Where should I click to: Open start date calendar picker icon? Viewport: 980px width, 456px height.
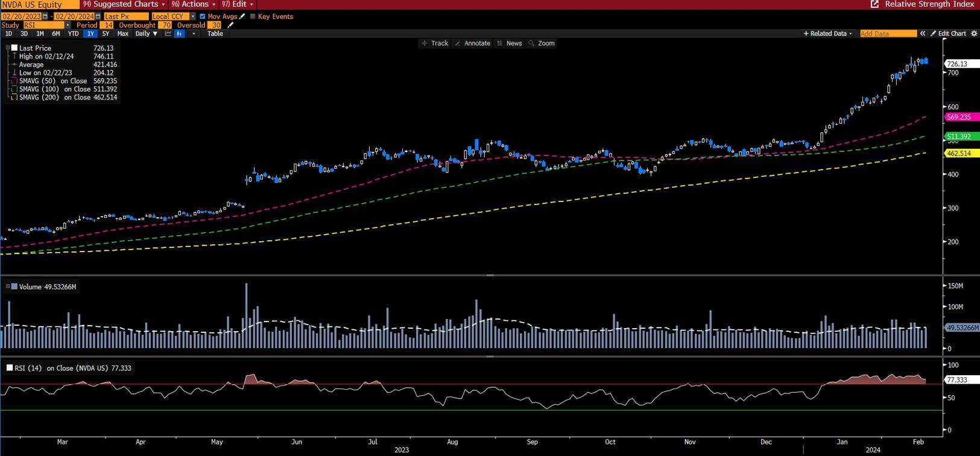[x=45, y=16]
